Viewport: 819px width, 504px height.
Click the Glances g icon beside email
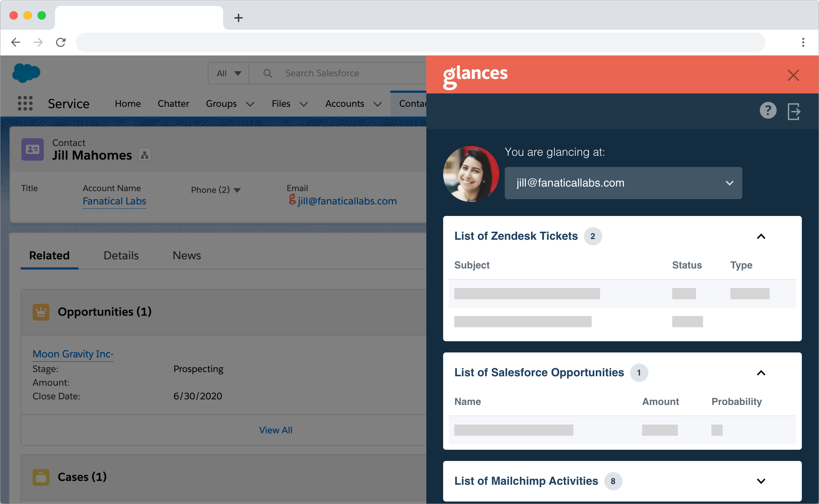[x=292, y=199]
